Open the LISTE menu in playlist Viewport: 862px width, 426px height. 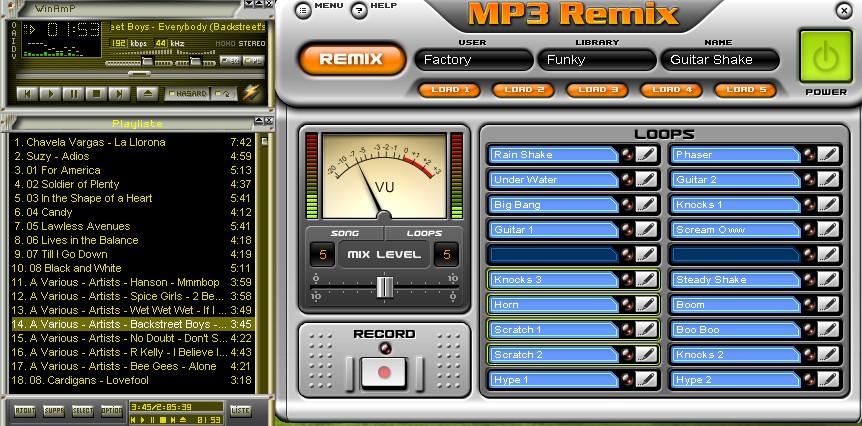(240, 411)
